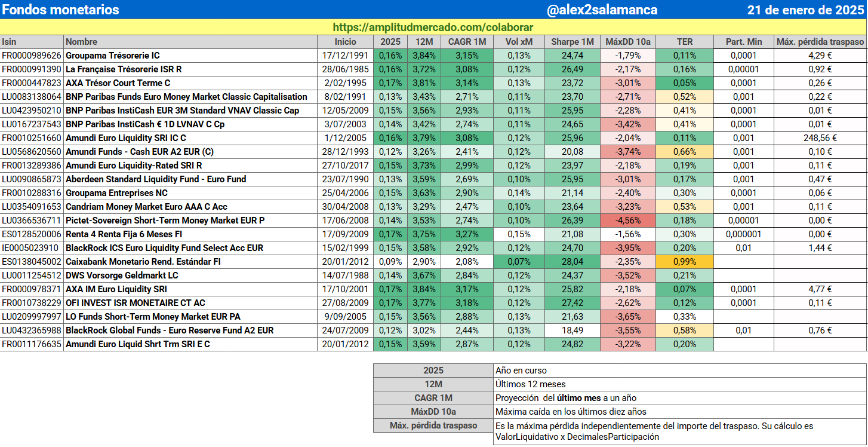Select ISIN LU0366536711
The height and width of the screenshot is (447, 868).
coord(32,221)
